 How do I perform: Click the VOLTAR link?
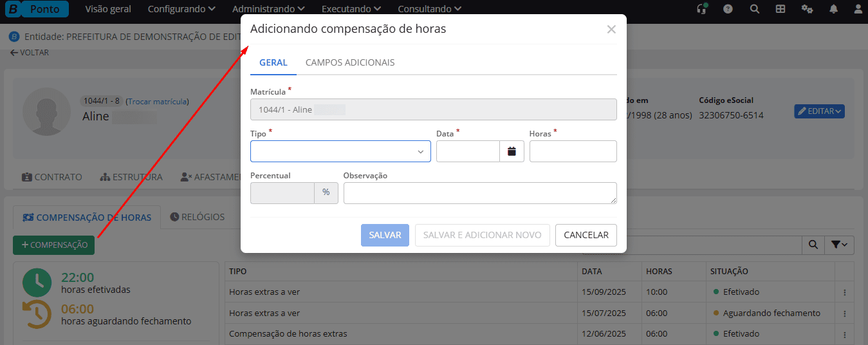click(x=30, y=53)
